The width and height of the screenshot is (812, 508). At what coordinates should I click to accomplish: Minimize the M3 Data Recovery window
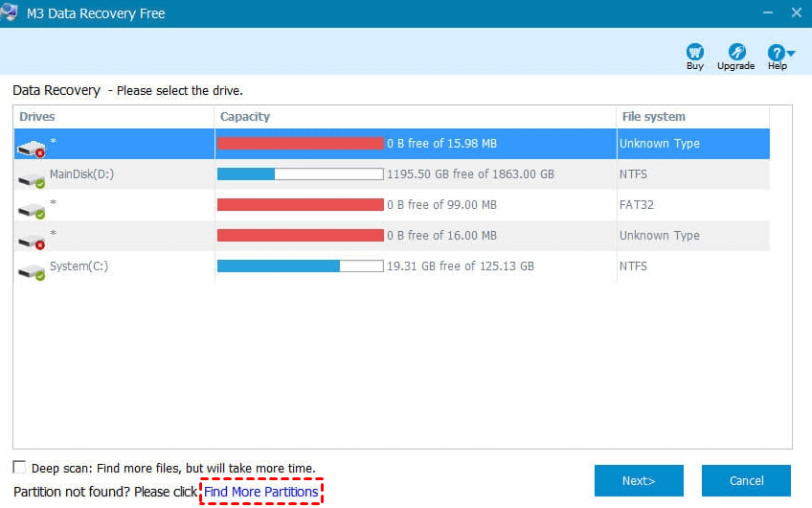click(x=768, y=12)
